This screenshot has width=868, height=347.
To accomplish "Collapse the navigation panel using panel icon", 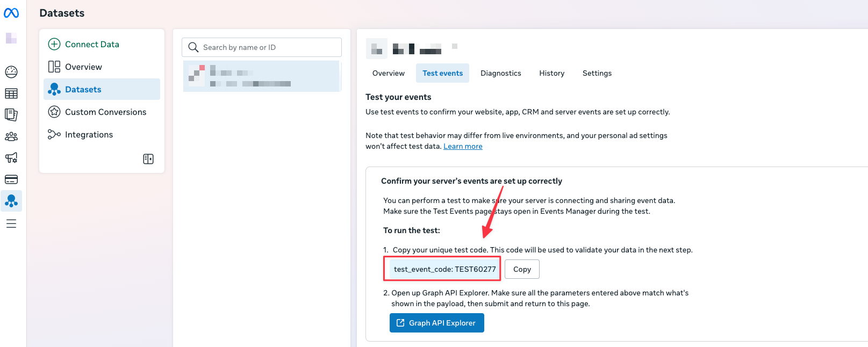I will coord(148,159).
